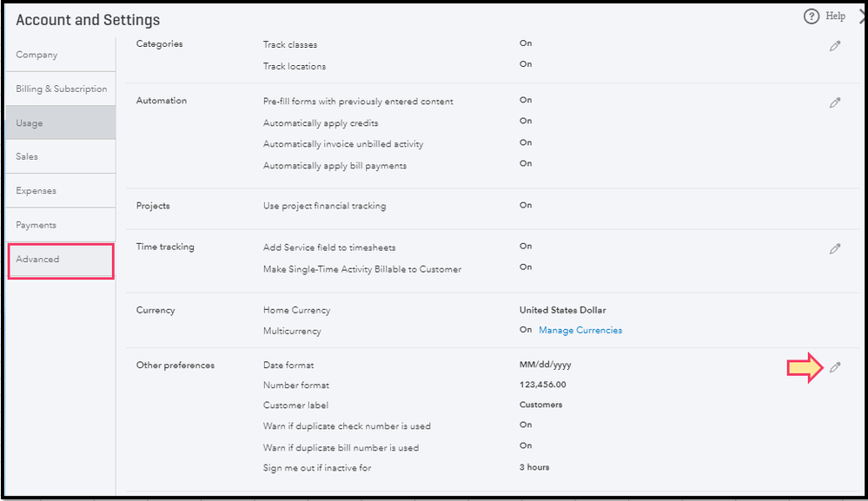This screenshot has height=501, width=868.
Task: Open the Company settings tab
Action: tap(36, 55)
